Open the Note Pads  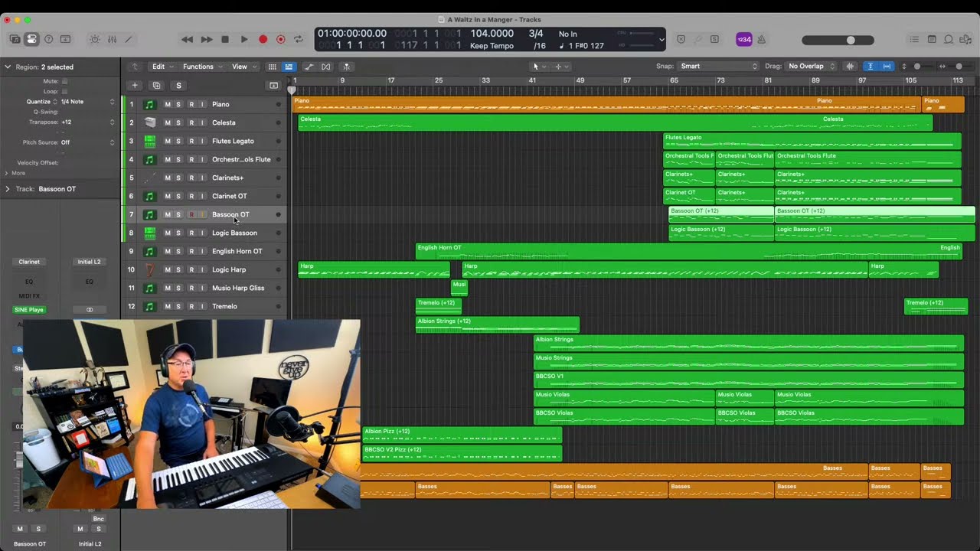(932, 39)
